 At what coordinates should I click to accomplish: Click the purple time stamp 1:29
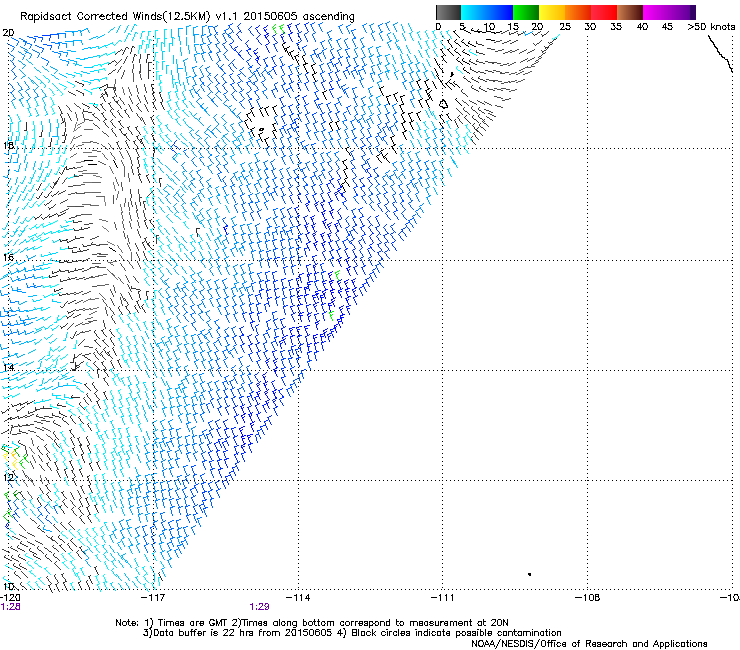point(260,607)
